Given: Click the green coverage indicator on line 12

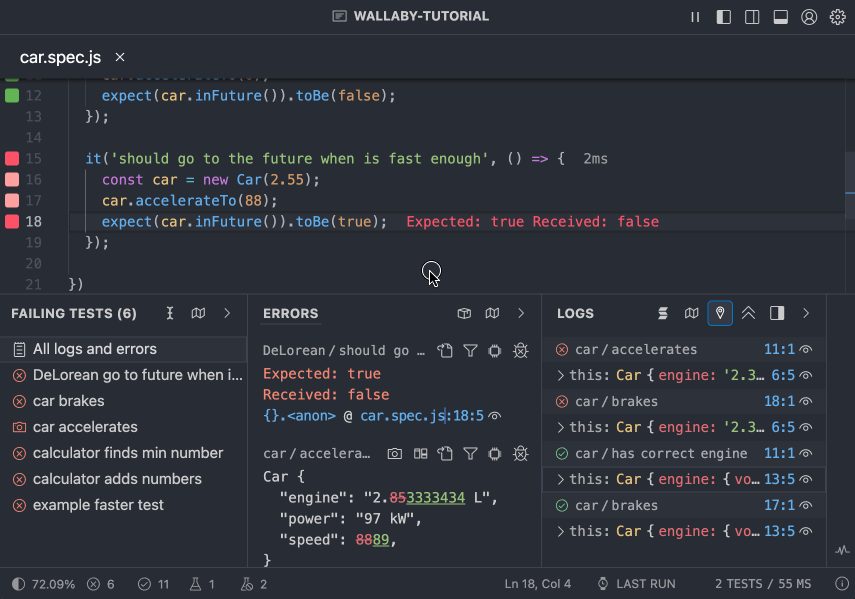Looking at the screenshot, I should [12, 96].
